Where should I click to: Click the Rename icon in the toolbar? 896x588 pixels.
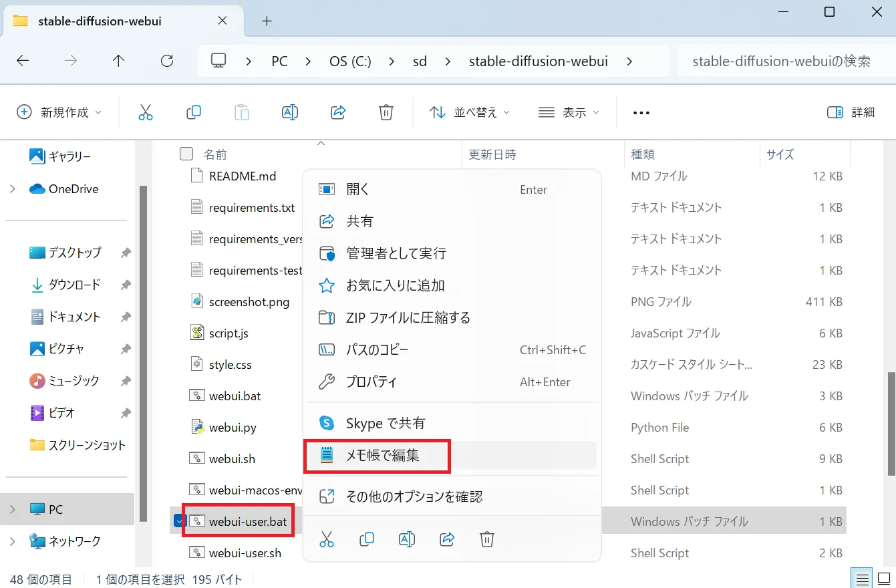[x=289, y=112]
